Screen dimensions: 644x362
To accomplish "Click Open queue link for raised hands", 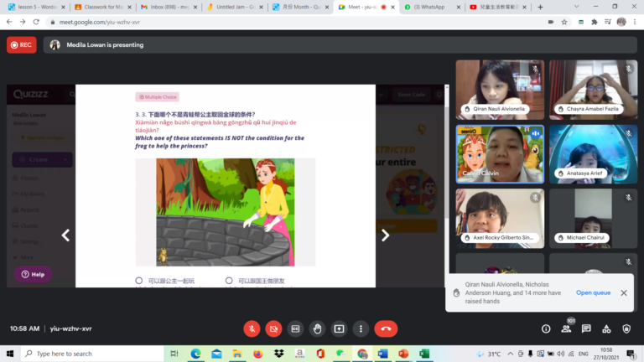I will 593,292.
